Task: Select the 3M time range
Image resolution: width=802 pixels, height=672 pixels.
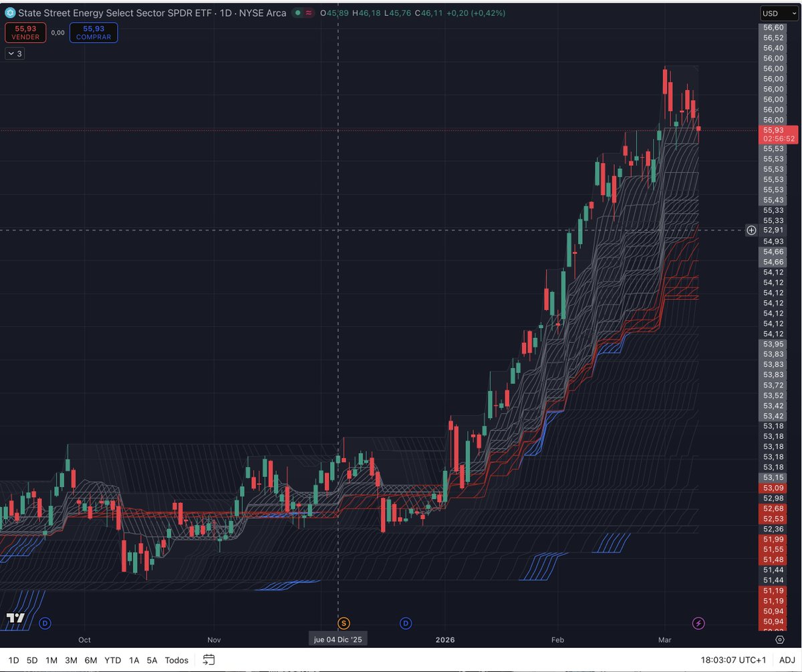Action: coord(71,660)
